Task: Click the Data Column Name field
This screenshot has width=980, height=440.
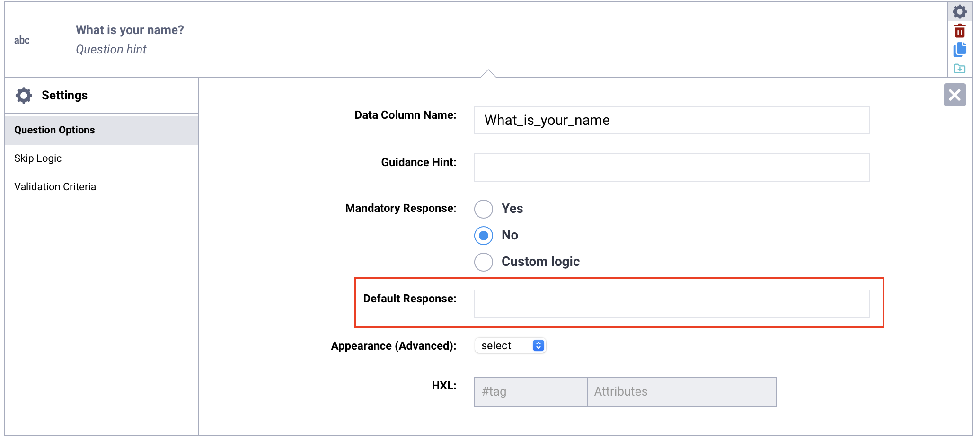Action: tap(671, 120)
